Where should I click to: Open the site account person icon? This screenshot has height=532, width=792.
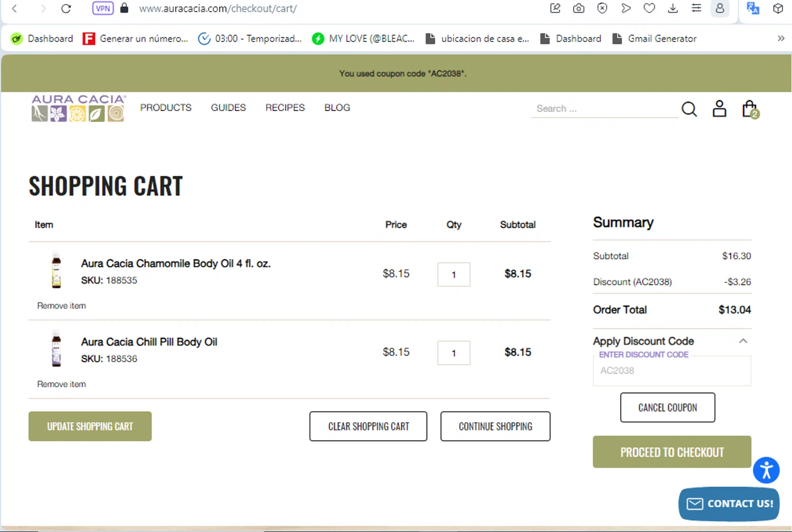[719, 109]
